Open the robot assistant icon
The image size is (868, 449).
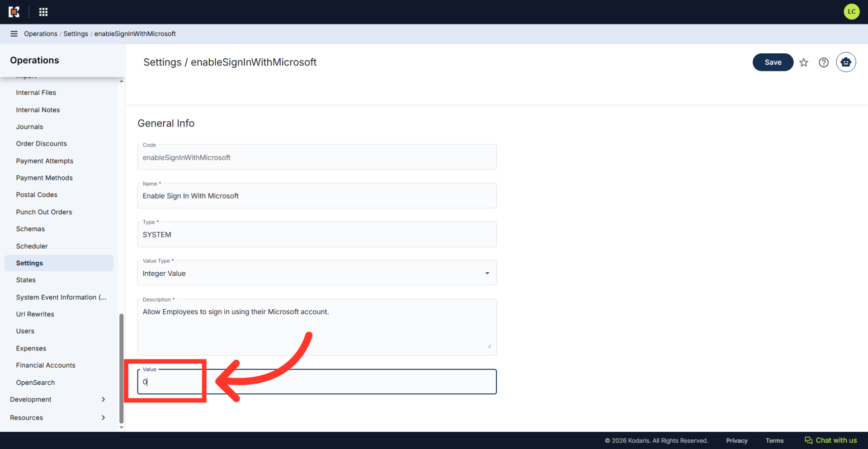tap(846, 62)
